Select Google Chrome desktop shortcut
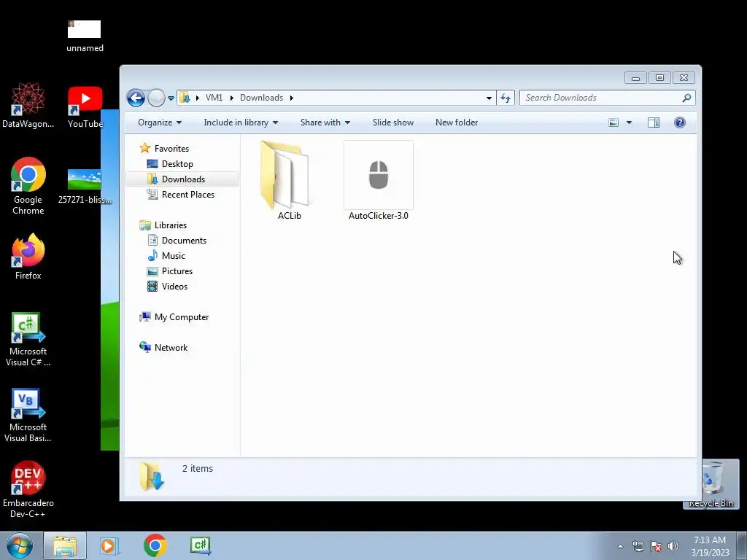Screen dimensions: 747x560 click(28, 186)
